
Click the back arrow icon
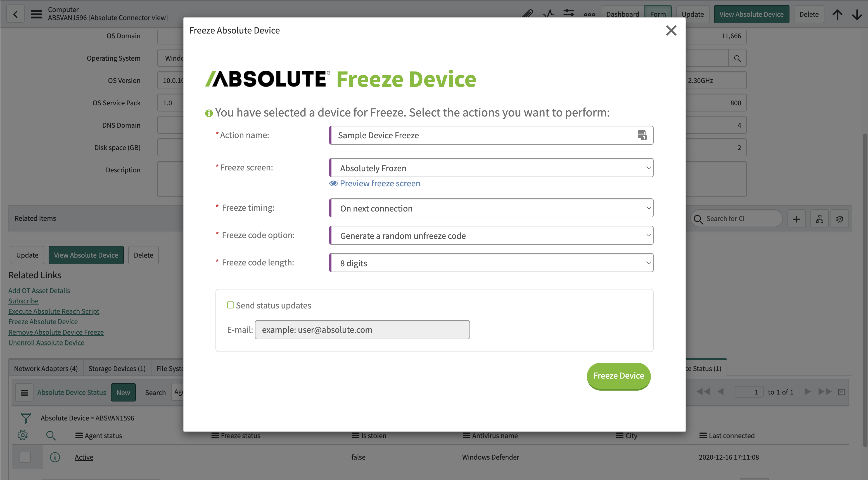point(15,14)
